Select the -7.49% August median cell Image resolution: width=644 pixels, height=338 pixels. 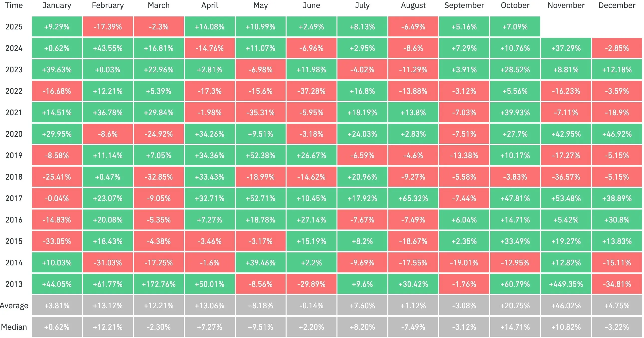click(x=413, y=327)
